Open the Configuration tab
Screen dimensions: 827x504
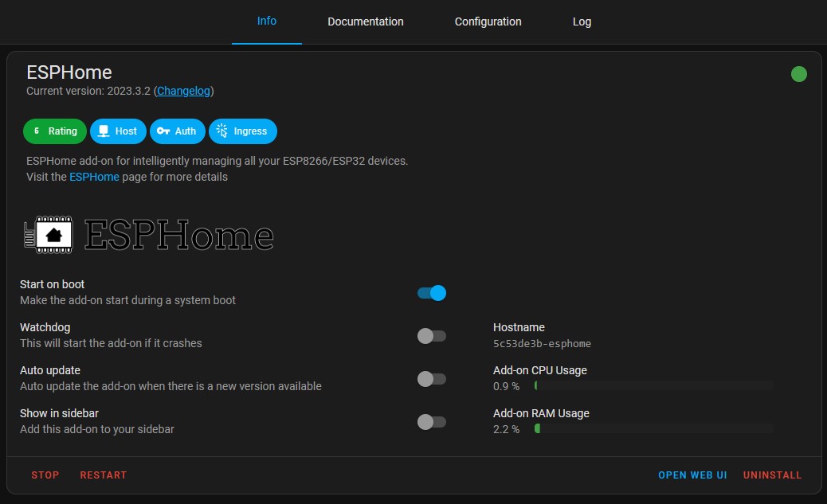[x=488, y=21]
